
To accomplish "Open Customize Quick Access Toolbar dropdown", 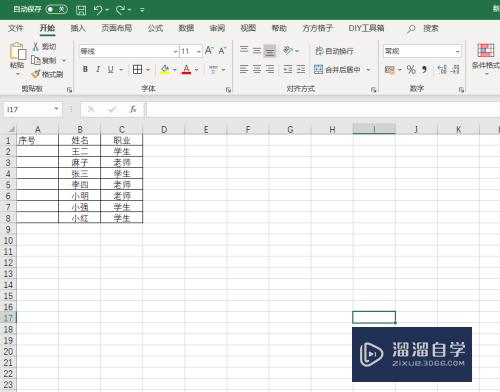I will pyautogui.click(x=142, y=10).
